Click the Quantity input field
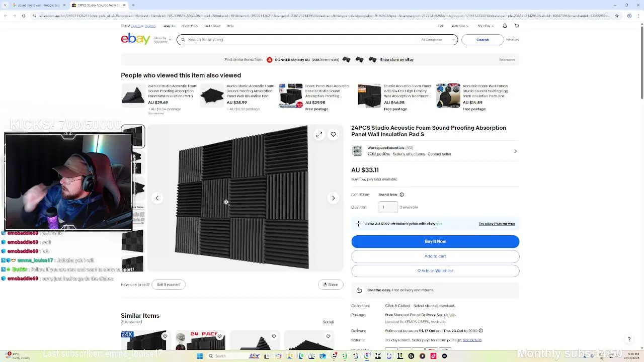The width and height of the screenshot is (644, 362). tap(388, 207)
